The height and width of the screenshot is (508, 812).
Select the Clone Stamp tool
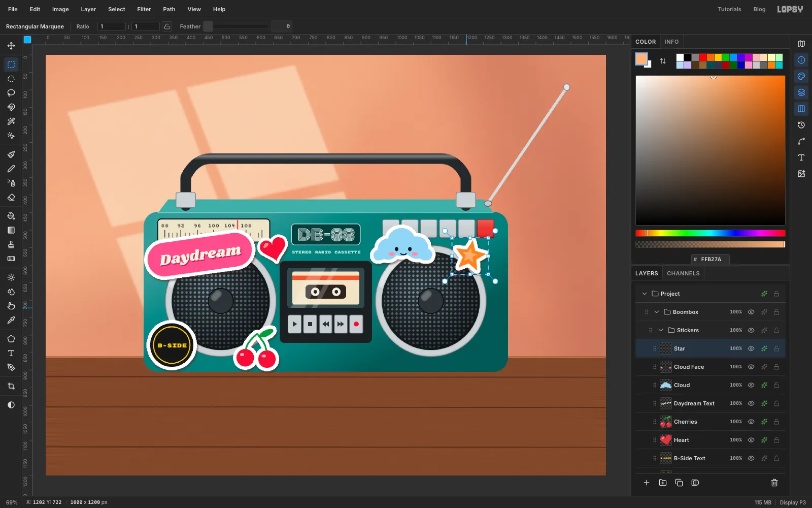click(x=11, y=244)
